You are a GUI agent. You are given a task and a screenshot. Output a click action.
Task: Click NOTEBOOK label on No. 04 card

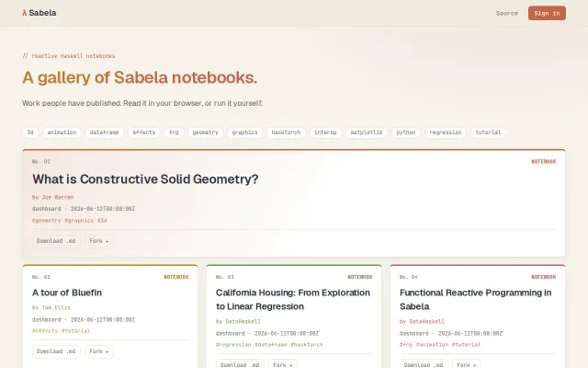543,277
